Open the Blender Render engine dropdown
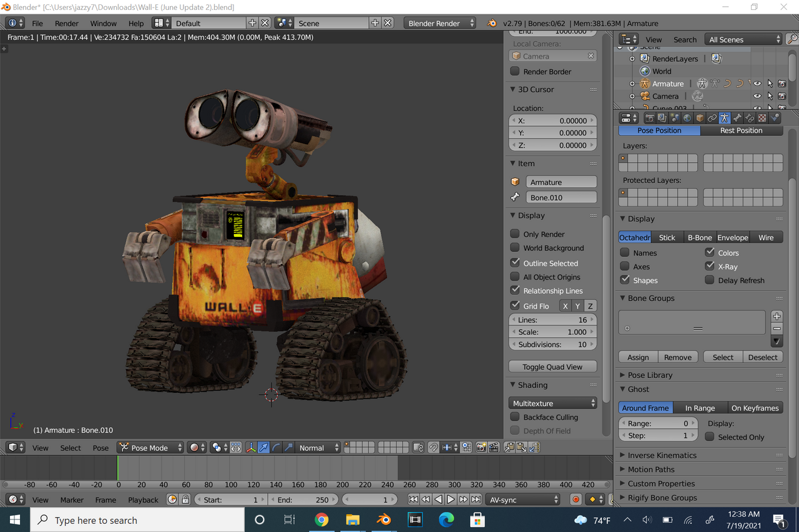 [439, 23]
